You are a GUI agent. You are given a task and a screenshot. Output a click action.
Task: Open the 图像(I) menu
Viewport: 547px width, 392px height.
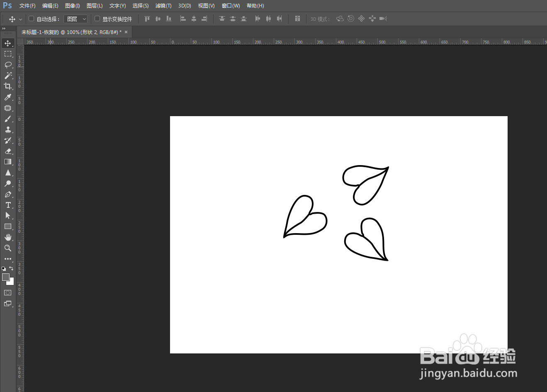[x=73, y=6]
